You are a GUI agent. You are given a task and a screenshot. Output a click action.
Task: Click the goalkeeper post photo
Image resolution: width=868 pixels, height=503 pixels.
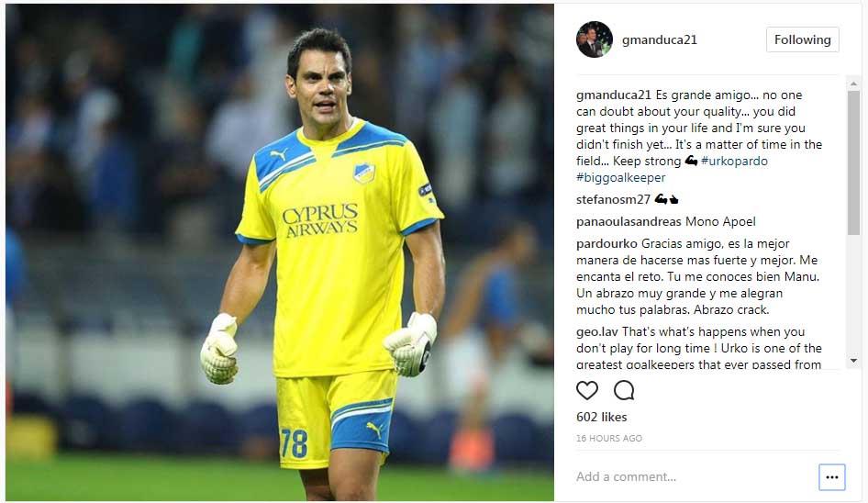(280, 252)
